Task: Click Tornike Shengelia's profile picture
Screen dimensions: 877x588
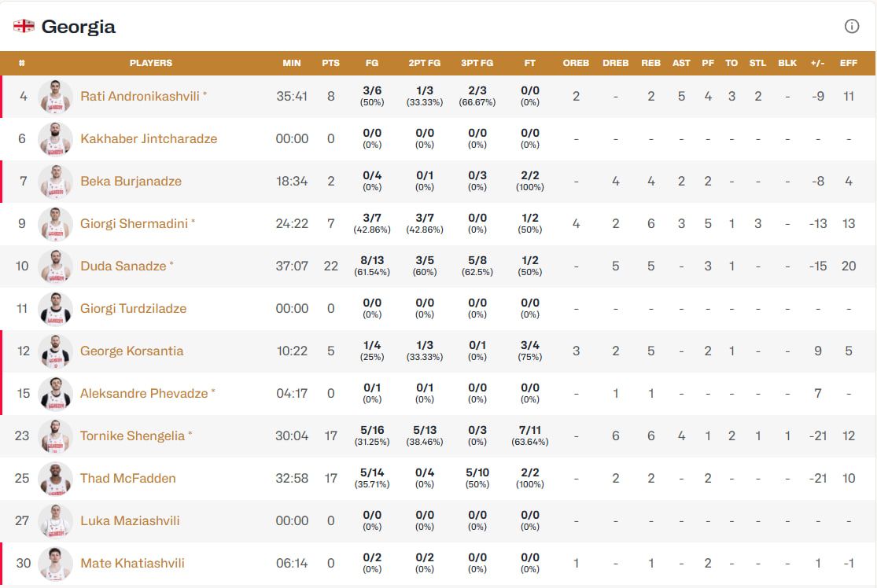Action: pyautogui.click(x=55, y=435)
